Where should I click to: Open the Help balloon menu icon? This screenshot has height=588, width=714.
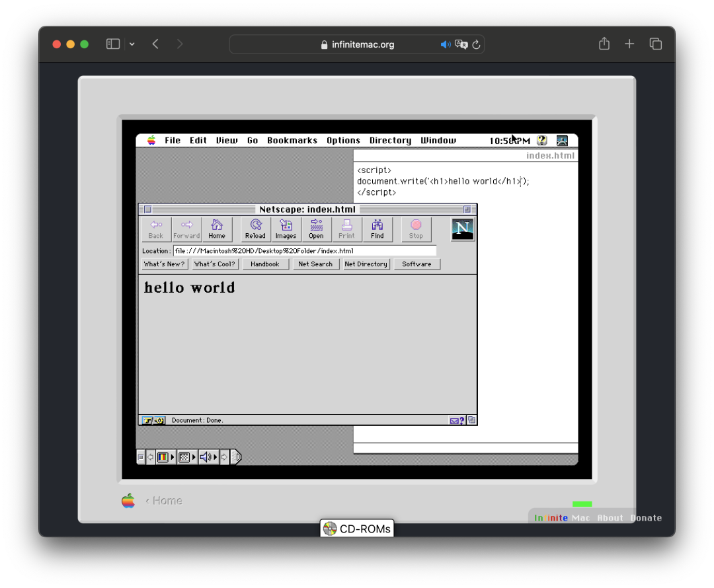point(542,140)
